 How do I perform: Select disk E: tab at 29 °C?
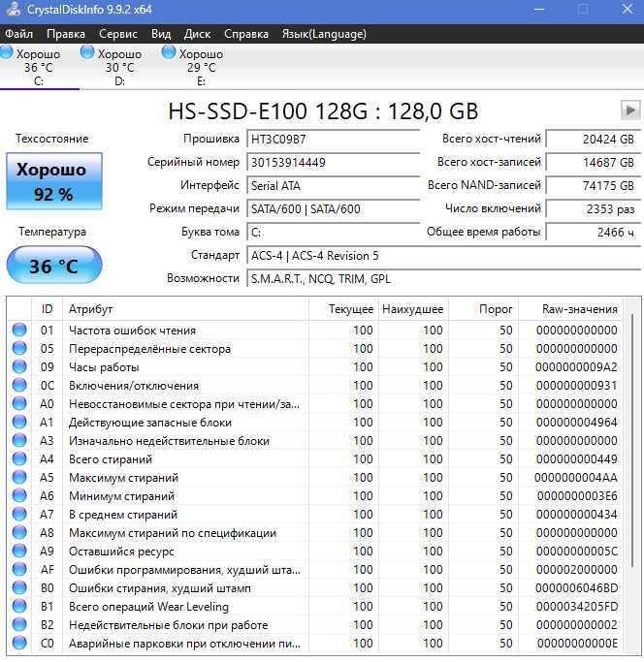pos(201,67)
